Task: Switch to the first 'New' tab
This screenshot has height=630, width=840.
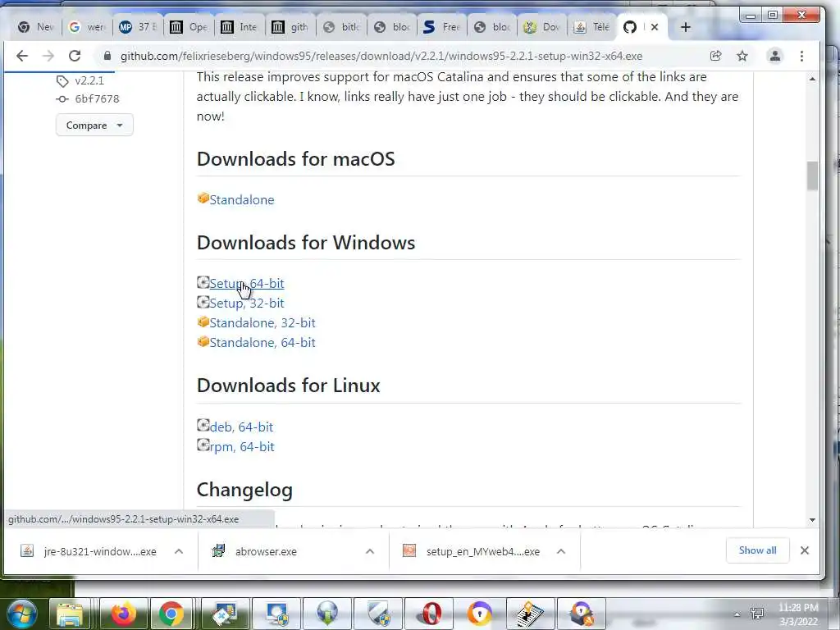Action: (36, 27)
